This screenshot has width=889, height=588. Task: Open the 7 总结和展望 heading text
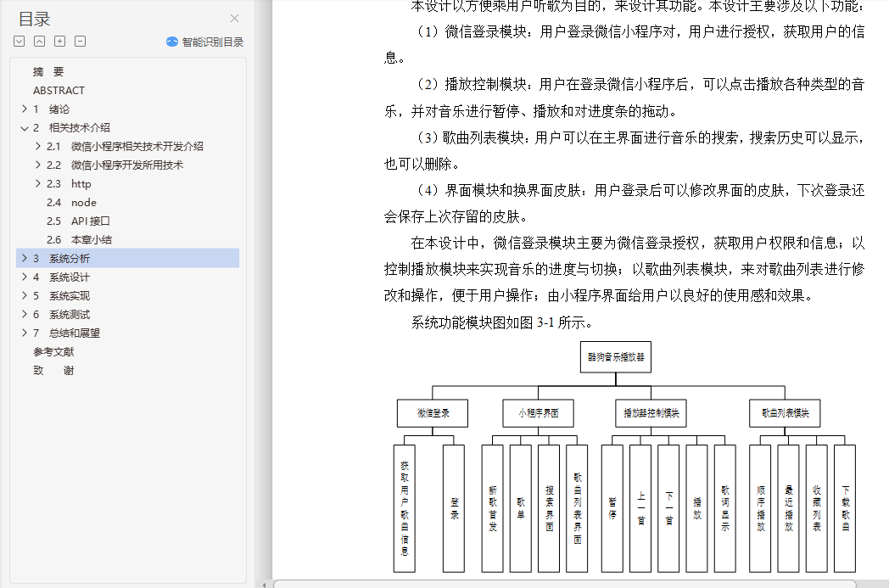[66, 333]
